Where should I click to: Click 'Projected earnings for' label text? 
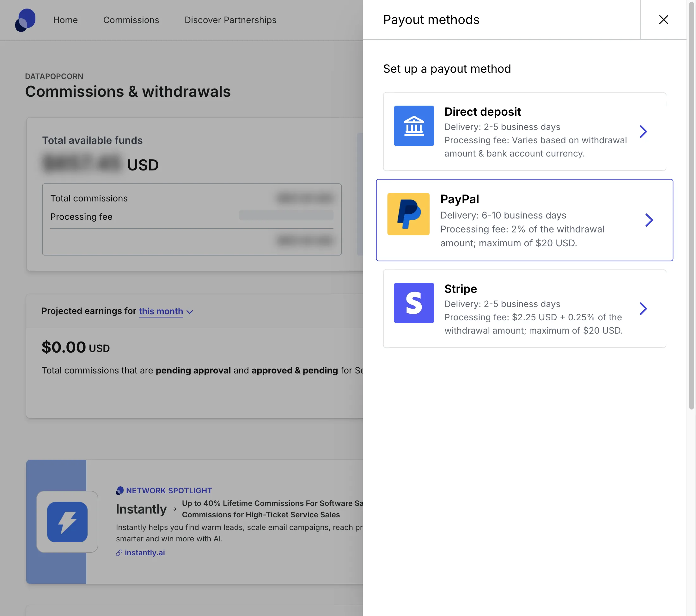click(89, 311)
